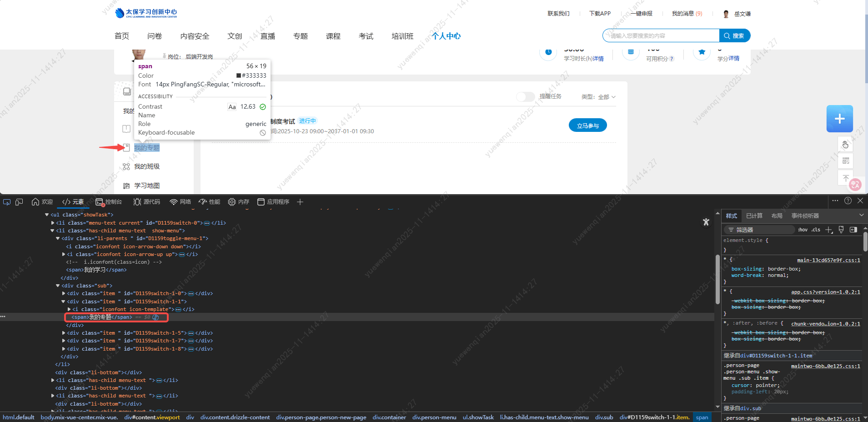This screenshot has width=868, height=422.
Task: Click the .cls class toggle in Styles pane
Action: [815, 230]
